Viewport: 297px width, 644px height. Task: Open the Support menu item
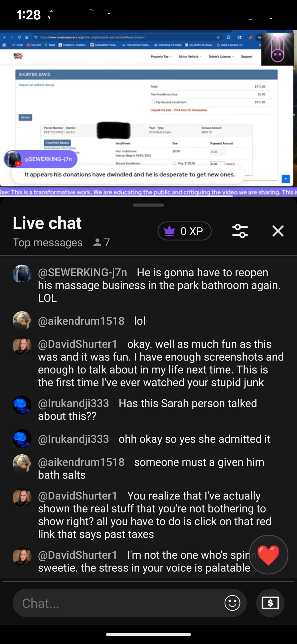(x=246, y=57)
